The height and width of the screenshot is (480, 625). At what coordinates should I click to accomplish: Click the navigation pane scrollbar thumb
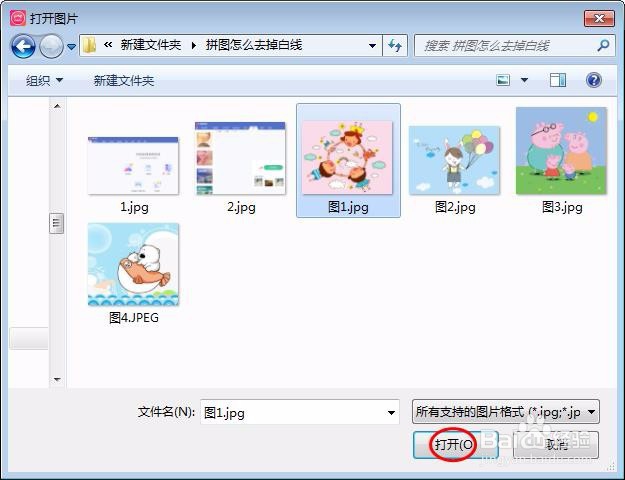[57, 223]
